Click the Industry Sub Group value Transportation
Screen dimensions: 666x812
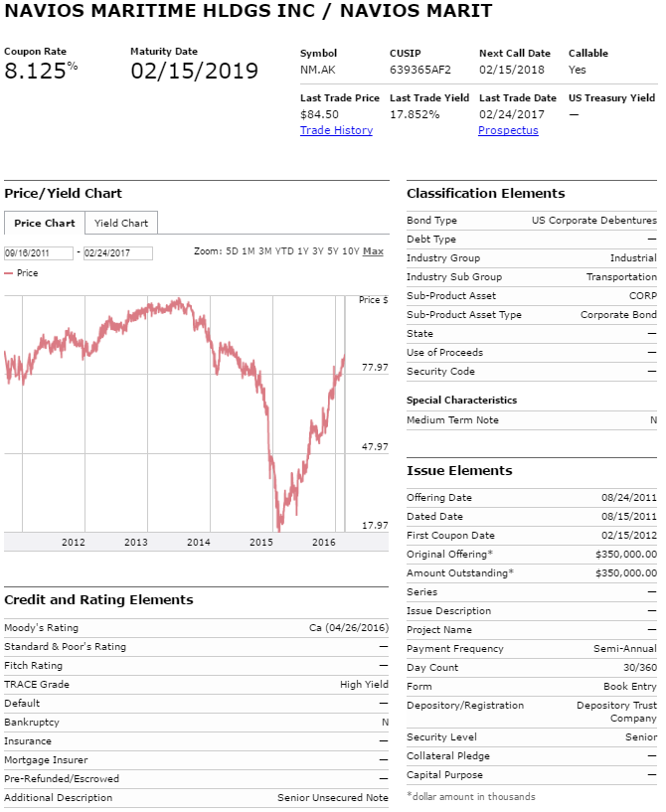[621, 277]
